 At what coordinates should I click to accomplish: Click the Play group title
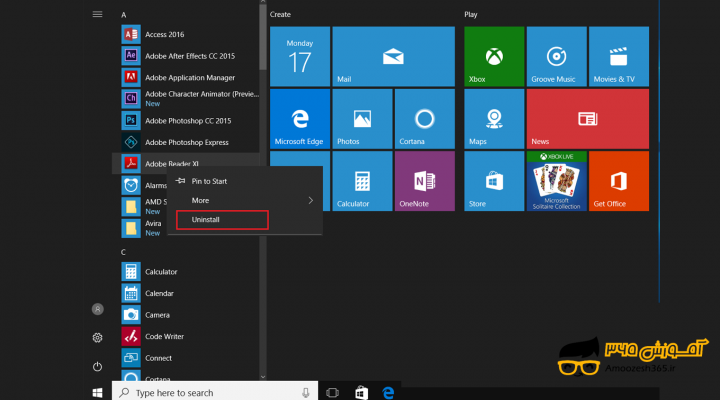pos(471,15)
